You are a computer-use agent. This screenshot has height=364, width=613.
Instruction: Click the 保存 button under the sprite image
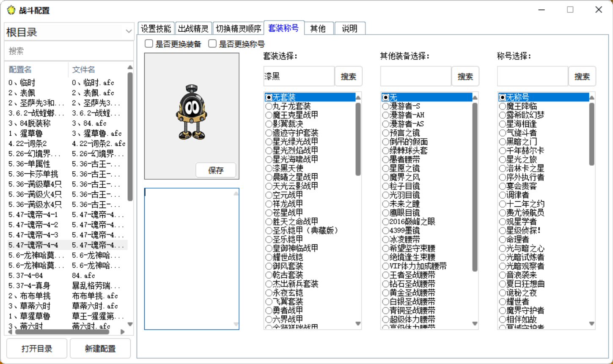(x=216, y=170)
